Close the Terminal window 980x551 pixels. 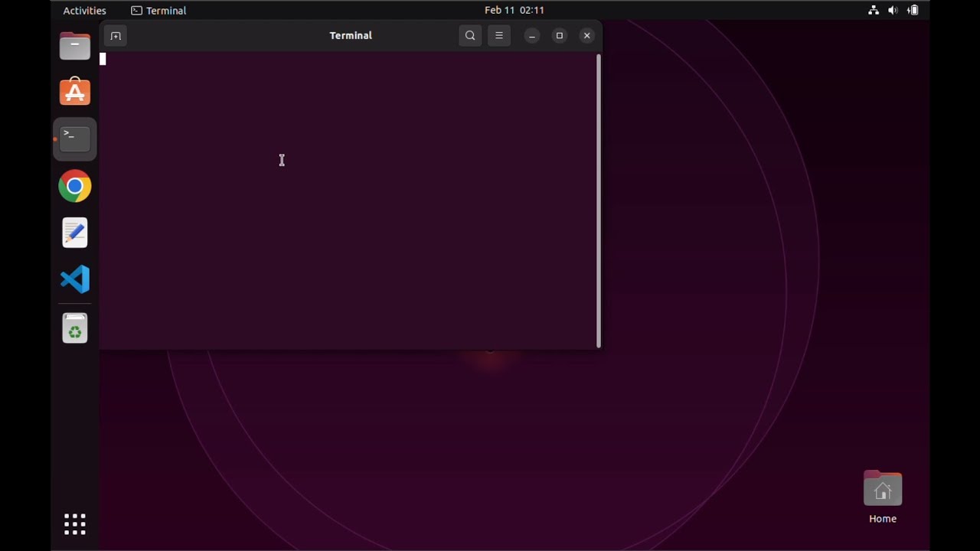point(587,36)
